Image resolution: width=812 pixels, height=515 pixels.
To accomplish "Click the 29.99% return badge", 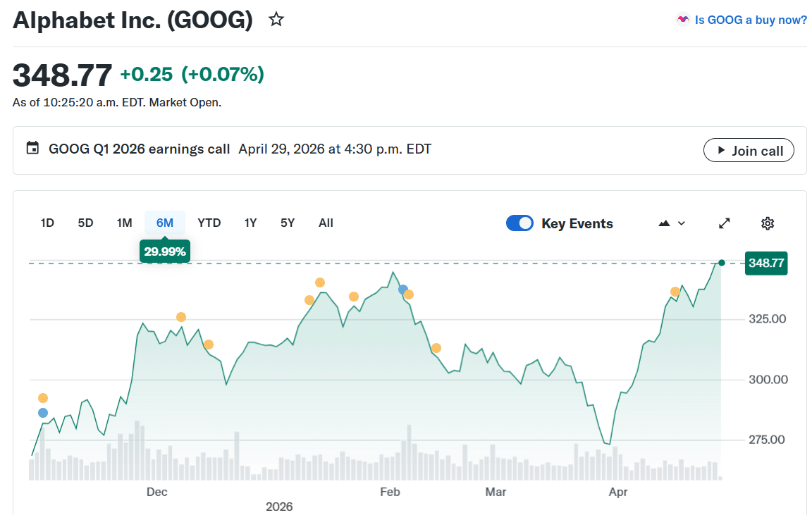I will pos(165,252).
